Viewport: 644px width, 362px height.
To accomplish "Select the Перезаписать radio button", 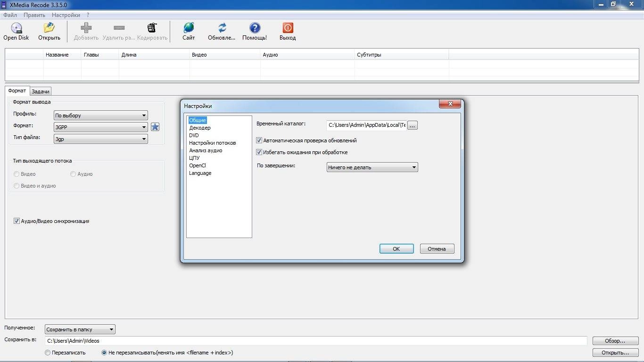I will (48, 353).
